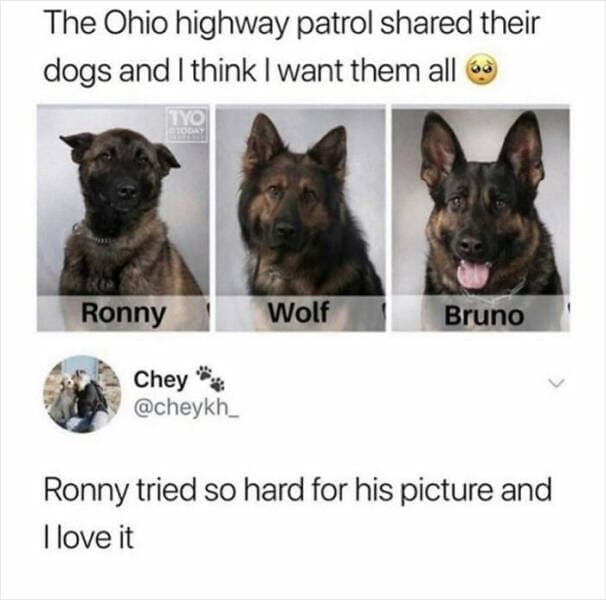Image resolution: width=606 pixels, height=600 pixels.
Task: Click the TYO Today watermark logo
Action: (x=187, y=124)
